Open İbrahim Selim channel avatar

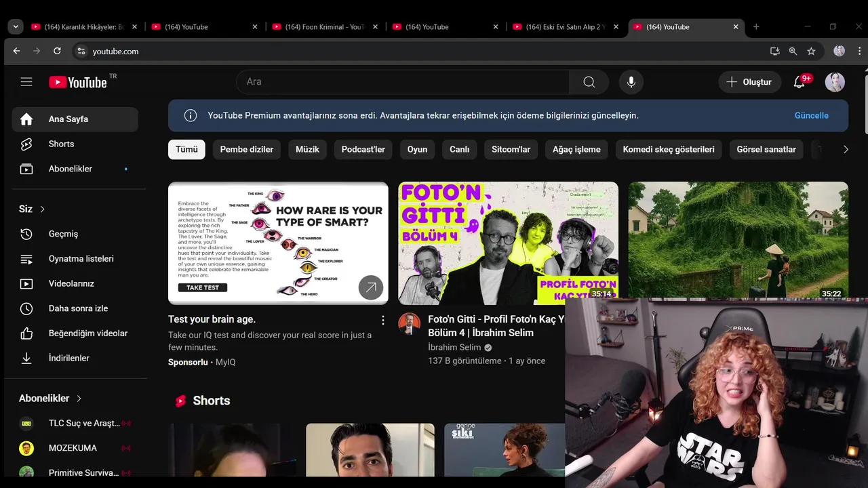point(409,324)
